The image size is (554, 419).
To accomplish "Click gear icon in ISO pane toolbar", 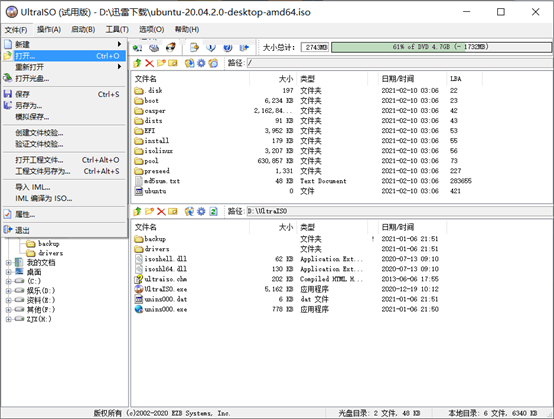I will [x=201, y=63].
